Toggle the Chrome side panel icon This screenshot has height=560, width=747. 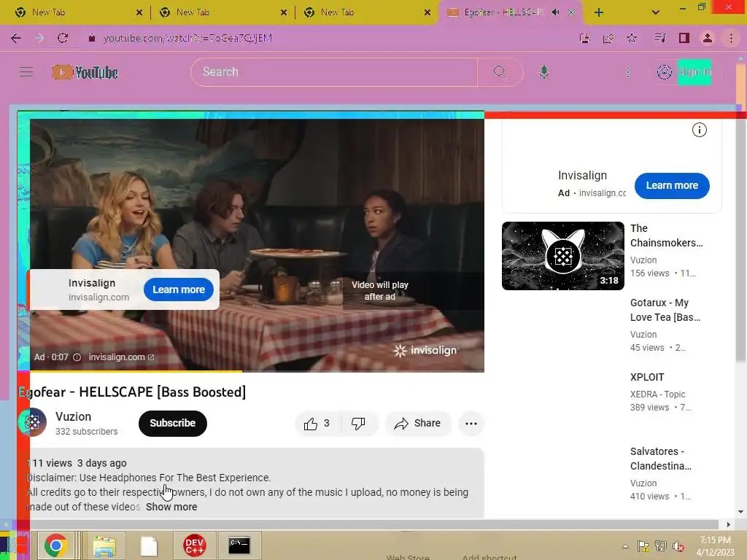[684, 38]
